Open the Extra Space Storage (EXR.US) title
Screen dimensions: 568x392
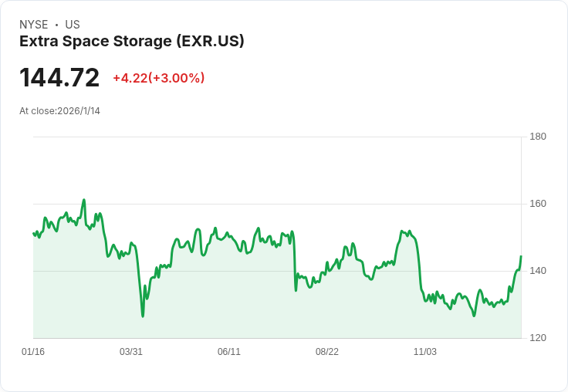click(132, 42)
